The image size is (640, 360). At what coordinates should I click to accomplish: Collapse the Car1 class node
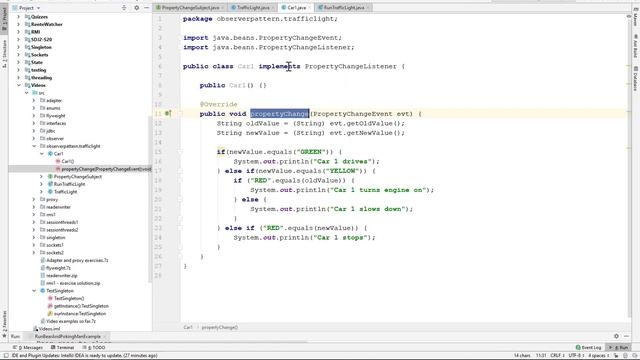click(x=42, y=154)
